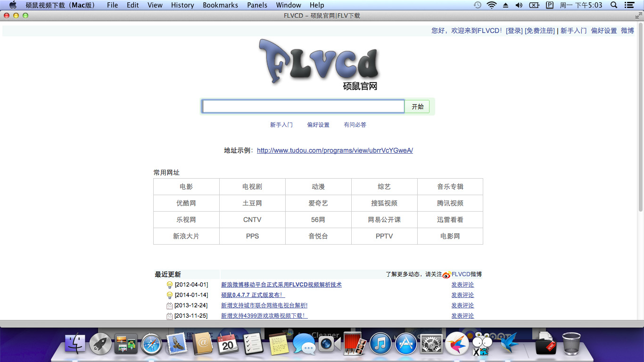Enter full screen using the window's arrows icon
This screenshot has width=644, height=362.
point(638,16)
